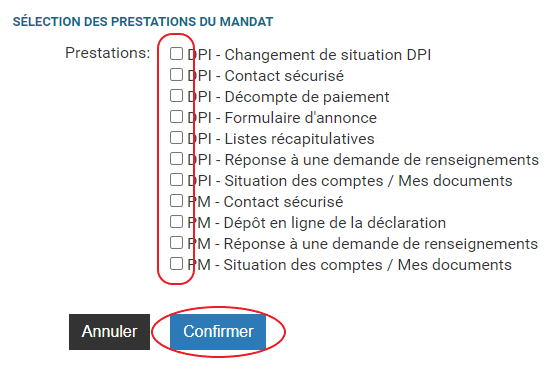The width and height of the screenshot is (549, 371).
Task: Enable the DPI - Contact sécurisé checkbox
Action: point(176,75)
